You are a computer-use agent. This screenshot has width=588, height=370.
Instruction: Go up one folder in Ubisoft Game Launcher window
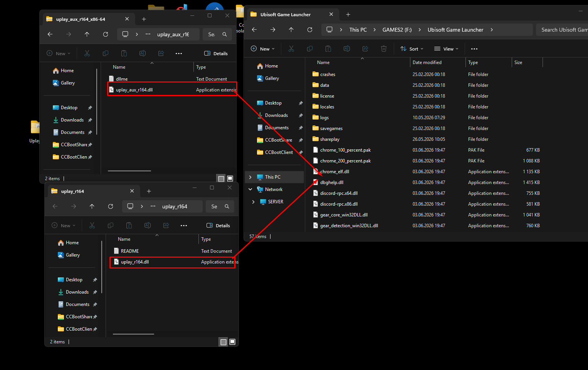[291, 30]
